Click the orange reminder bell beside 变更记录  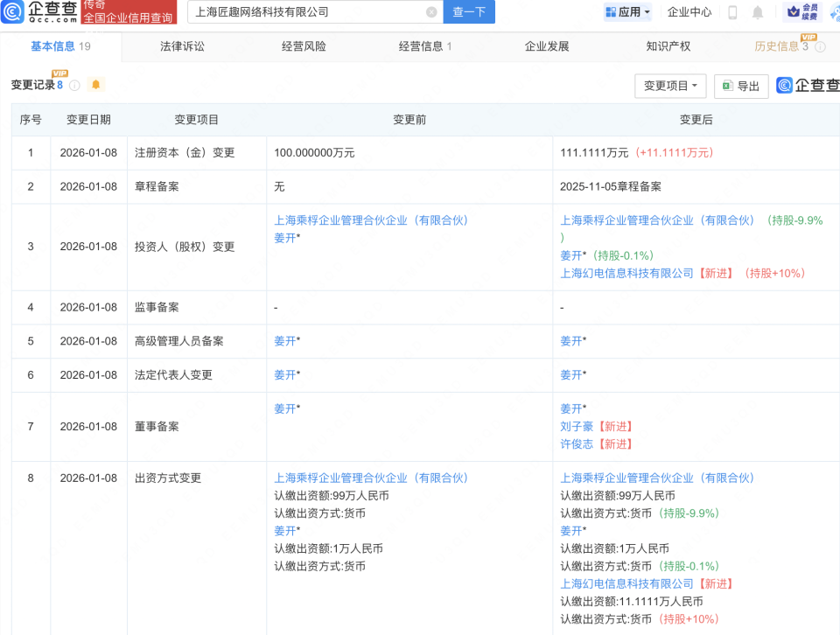tap(95, 85)
